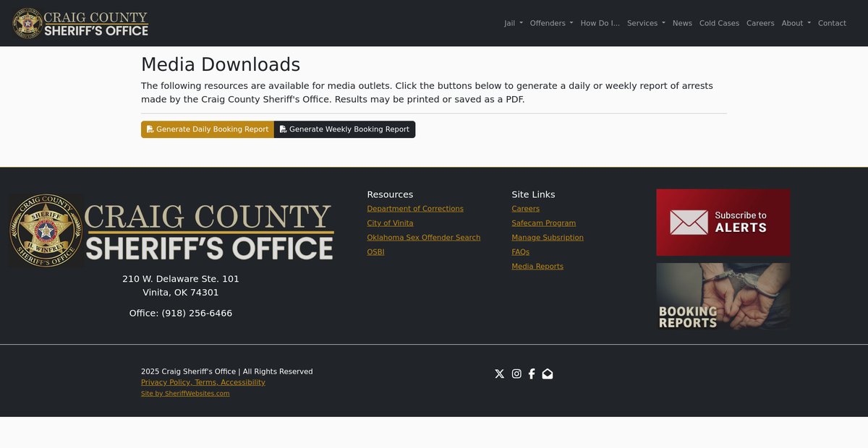Expand the Jail dropdown menu
Viewport: 868px width, 448px height.
514,23
